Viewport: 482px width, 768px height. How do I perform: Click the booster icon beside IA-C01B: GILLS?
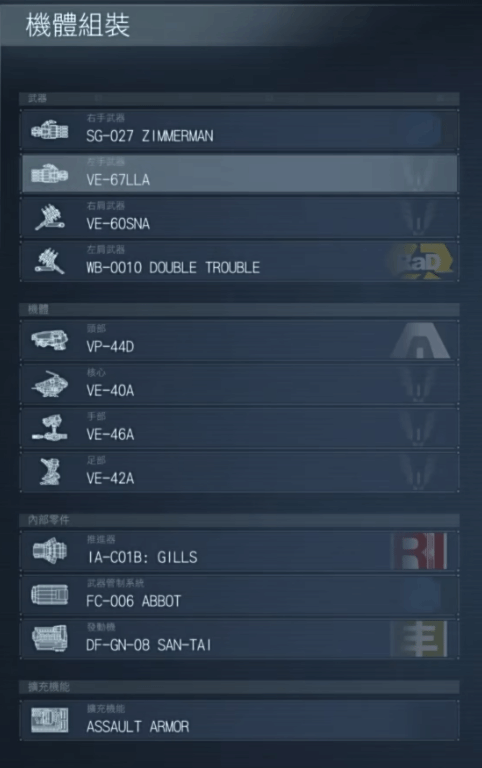point(49,551)
